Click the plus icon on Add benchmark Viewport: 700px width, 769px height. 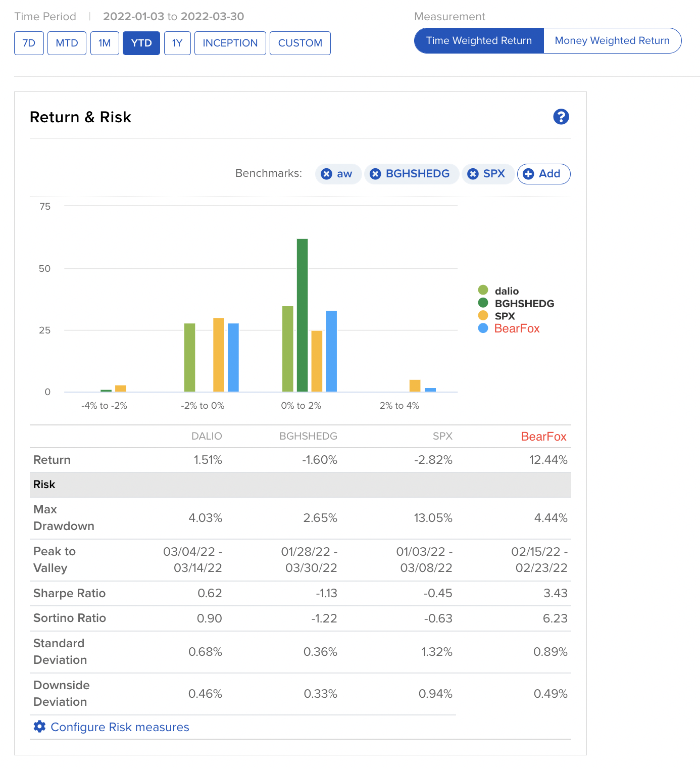[528, 174]
